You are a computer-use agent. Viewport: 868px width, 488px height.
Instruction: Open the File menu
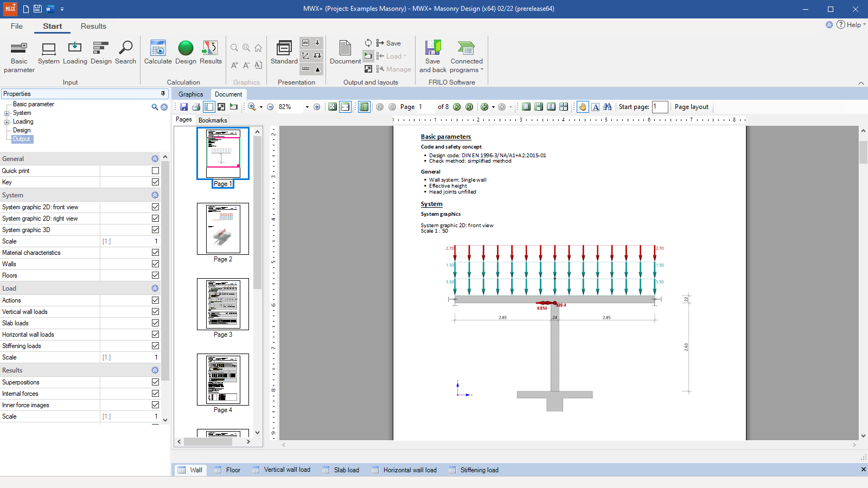tap(17, 26)
